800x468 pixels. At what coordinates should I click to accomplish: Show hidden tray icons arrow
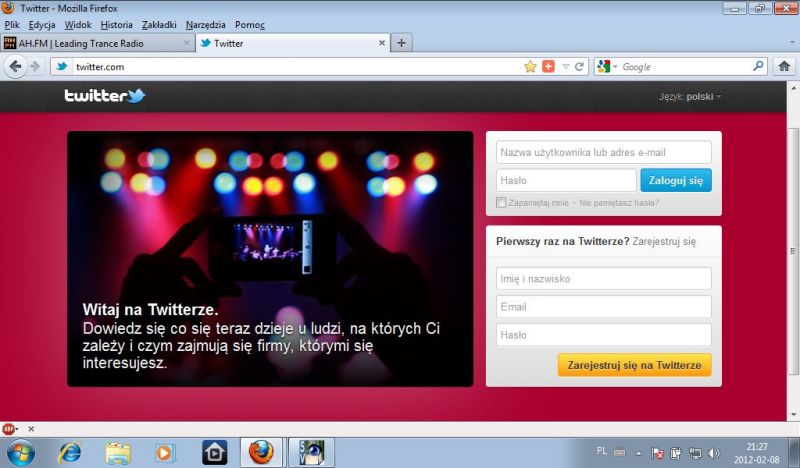638,453
